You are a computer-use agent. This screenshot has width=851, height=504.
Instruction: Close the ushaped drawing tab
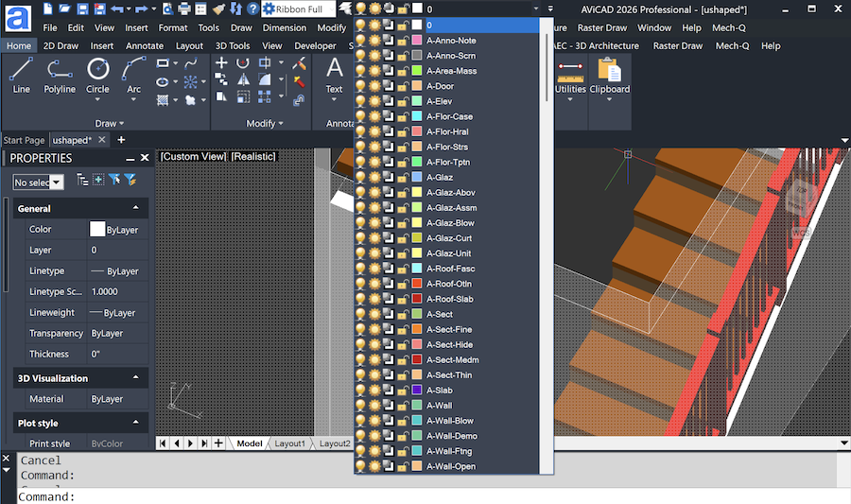[x=101, y=140]
